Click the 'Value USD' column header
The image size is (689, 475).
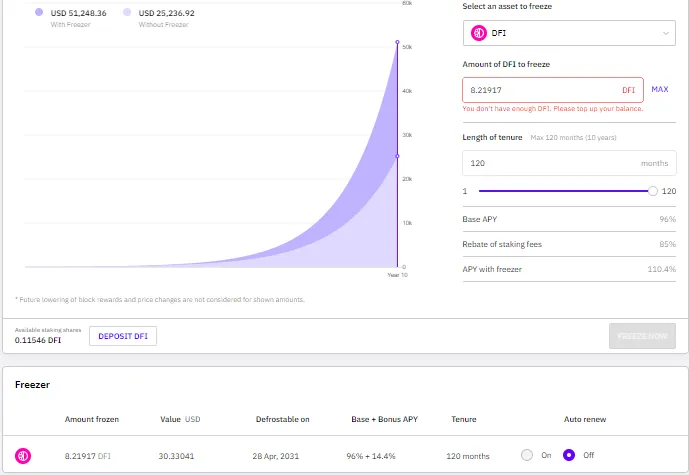pos(180,419)
